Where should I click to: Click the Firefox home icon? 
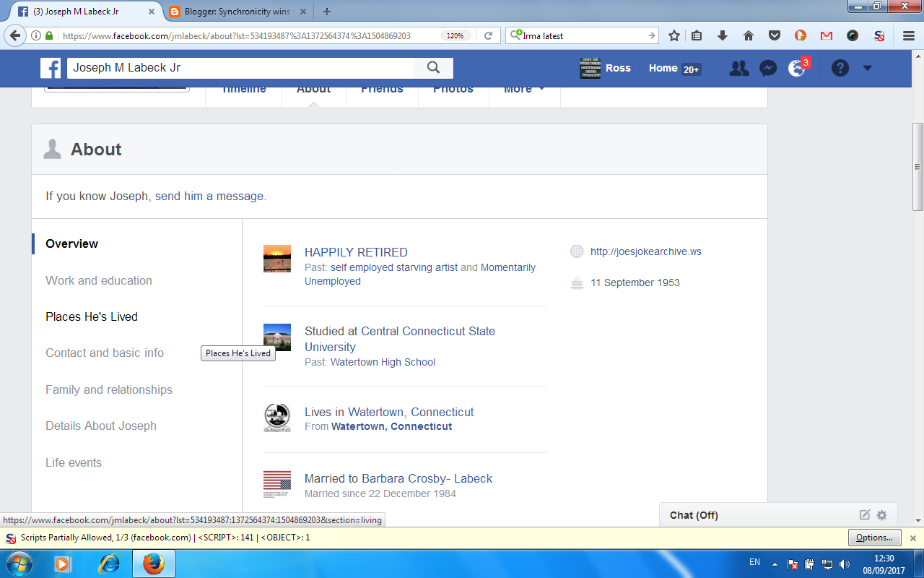[x=749, y=35]
